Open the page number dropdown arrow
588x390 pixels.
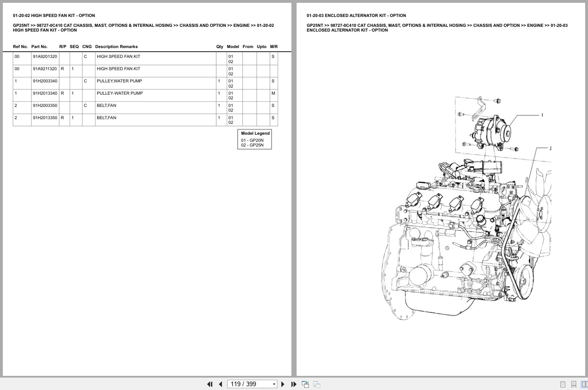click(x=274, y=384)
